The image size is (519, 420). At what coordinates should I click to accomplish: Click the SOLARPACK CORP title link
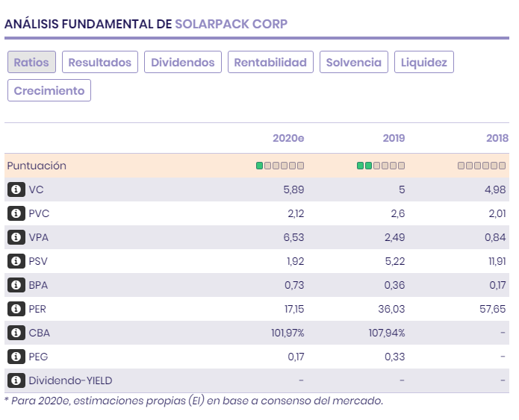[231, 24]
